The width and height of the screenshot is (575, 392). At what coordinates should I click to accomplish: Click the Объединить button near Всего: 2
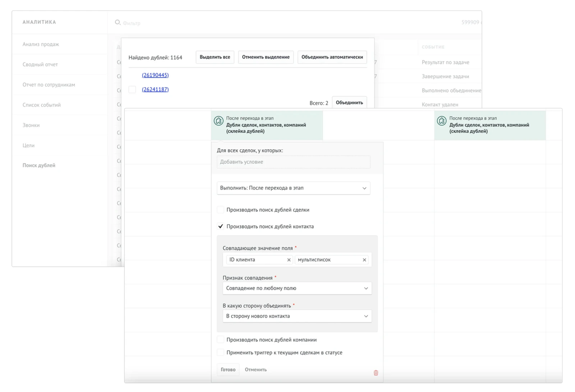click(349, 103)
